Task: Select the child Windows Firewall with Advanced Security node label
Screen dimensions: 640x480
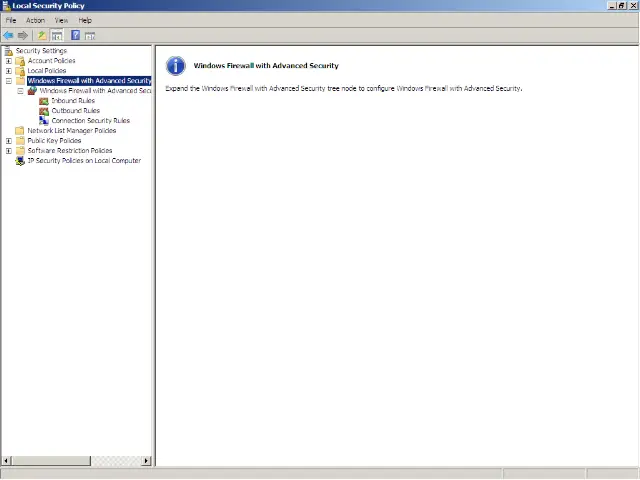Action: [x=95, y=91]
